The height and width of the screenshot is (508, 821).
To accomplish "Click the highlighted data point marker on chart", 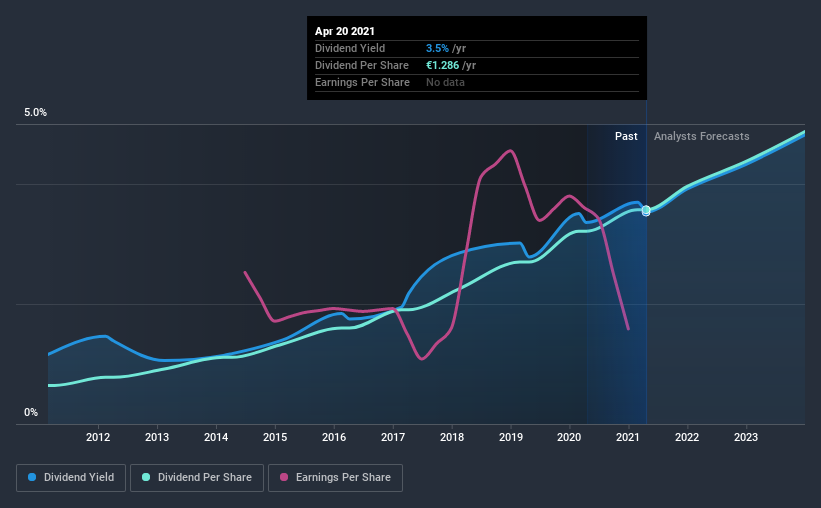I will 646,211.
